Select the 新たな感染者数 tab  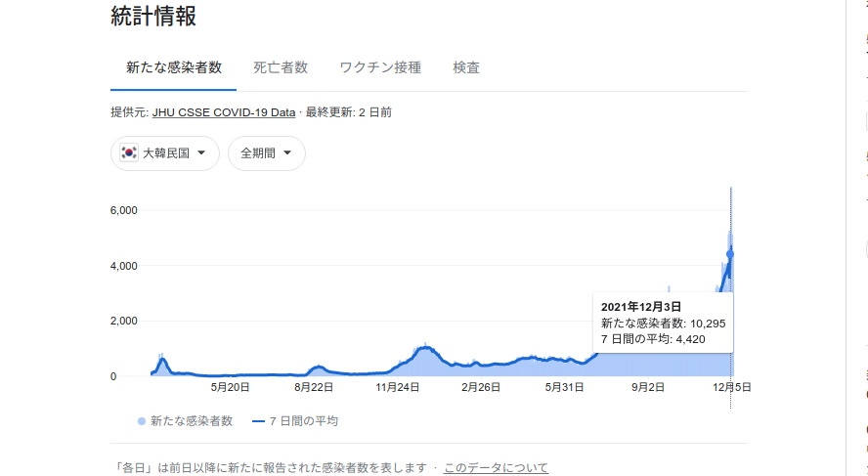174,67
